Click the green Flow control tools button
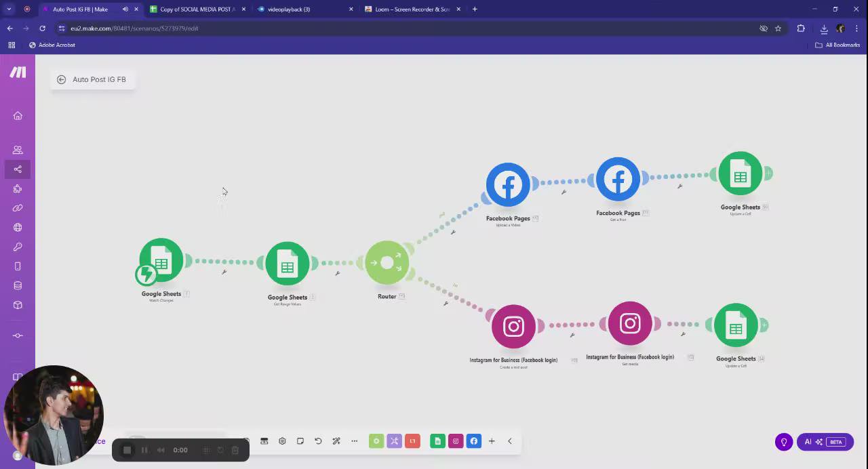The image size is (868, 469). pos(376,441)
